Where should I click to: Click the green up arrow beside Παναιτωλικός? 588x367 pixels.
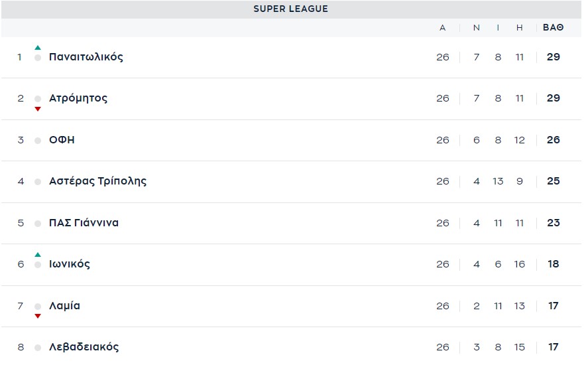click(x=38, y=48)
